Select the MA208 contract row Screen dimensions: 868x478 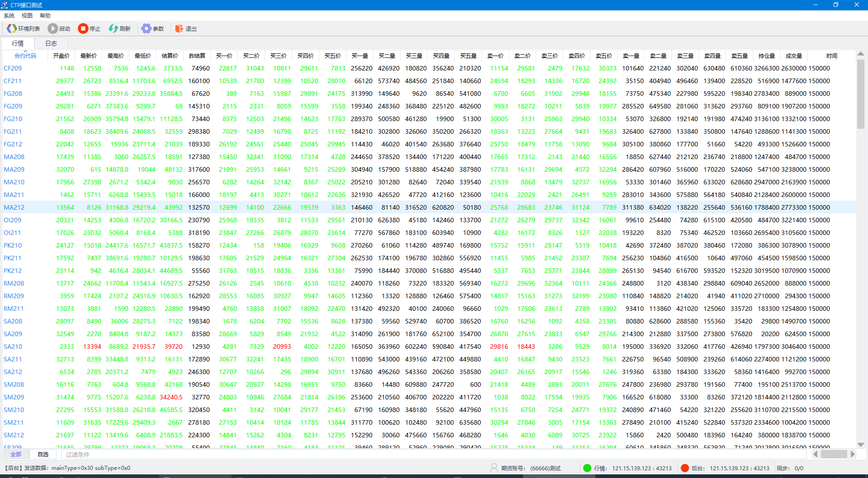(429, 157)
